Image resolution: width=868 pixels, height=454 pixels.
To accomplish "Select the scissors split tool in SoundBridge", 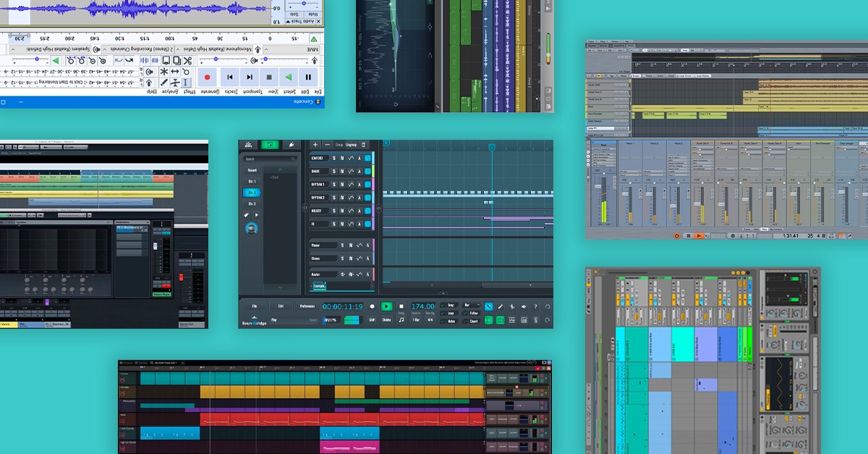I will (511, 306).
